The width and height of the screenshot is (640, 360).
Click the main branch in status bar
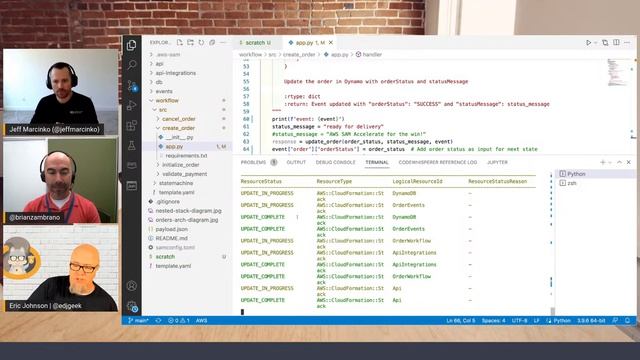coord(138,321)
